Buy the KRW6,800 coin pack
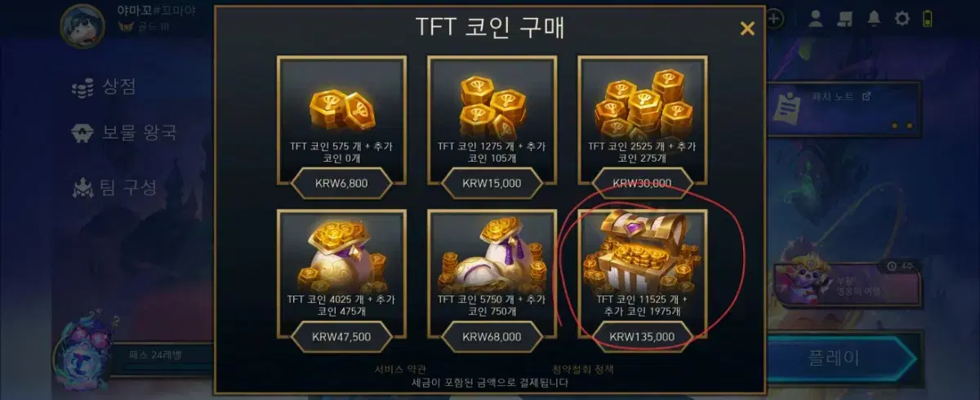 pyautogui.click(x=341, y=183)
